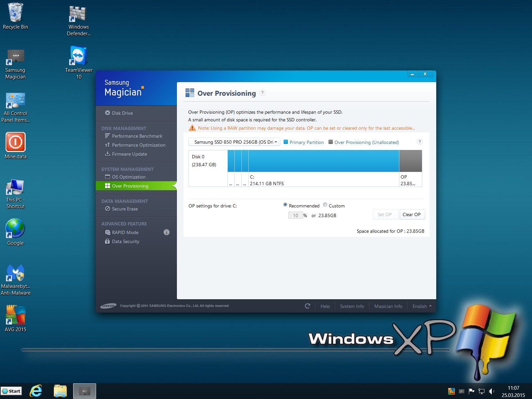Select Windows Defender desktop shortcut

click(x=78, y=21)
